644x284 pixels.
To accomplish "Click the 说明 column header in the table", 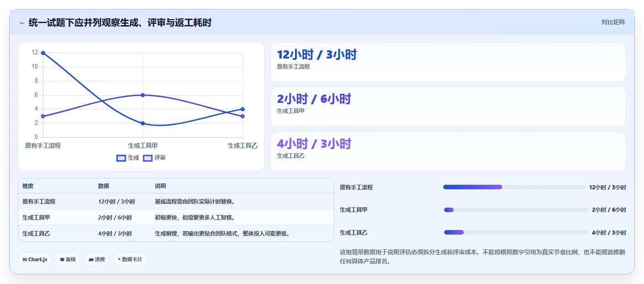I will [x=161, y=186].
